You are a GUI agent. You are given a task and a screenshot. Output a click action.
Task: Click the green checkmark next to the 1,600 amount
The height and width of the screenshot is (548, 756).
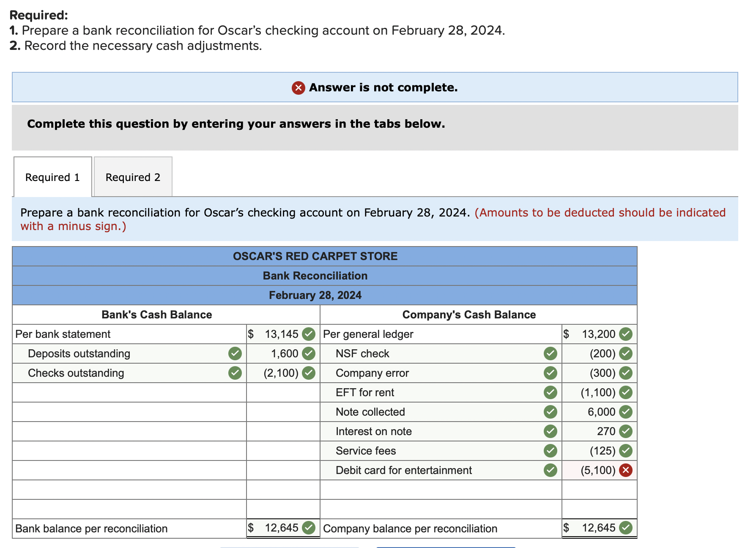pyautogui.click(x=309, y=353)
